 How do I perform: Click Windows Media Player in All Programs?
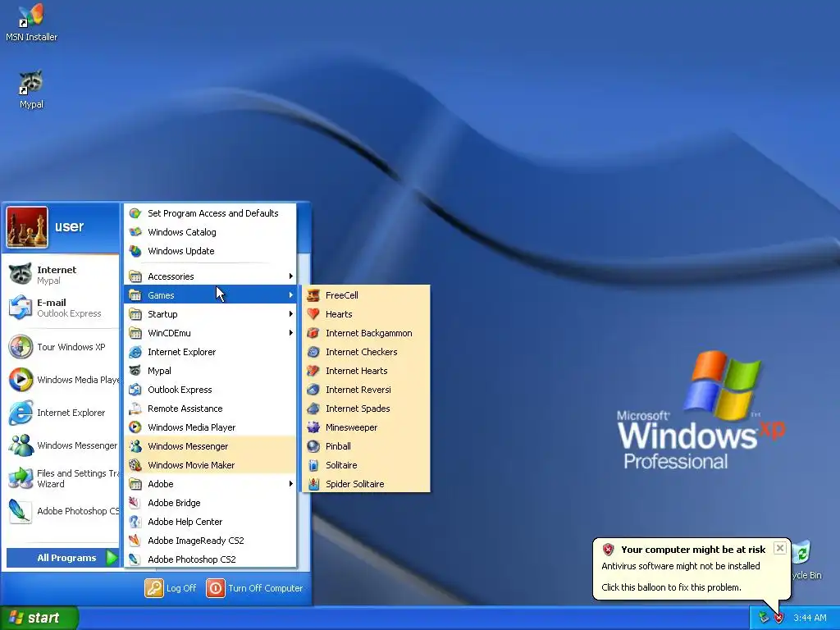[x=210, y=427]
